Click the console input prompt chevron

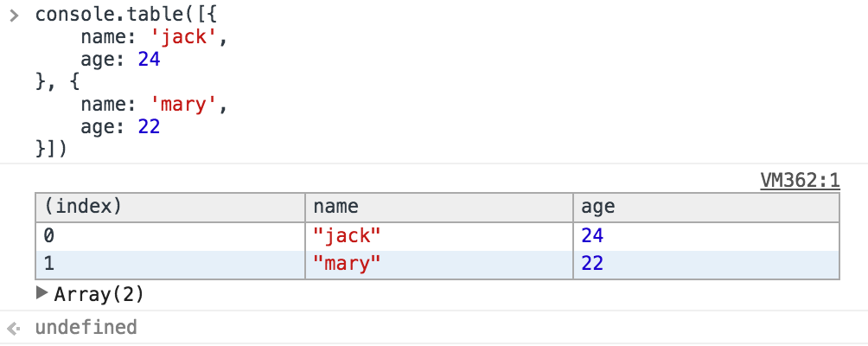click(x=14, y=16)
